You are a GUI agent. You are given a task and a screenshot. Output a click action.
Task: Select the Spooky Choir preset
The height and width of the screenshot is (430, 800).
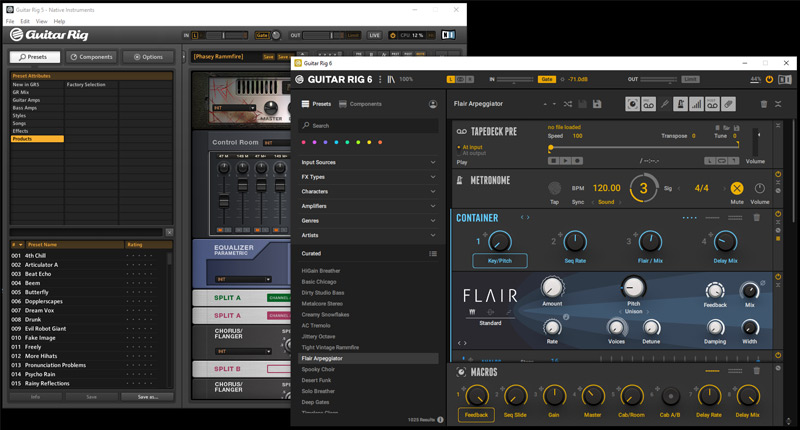[x=320, y=371]
